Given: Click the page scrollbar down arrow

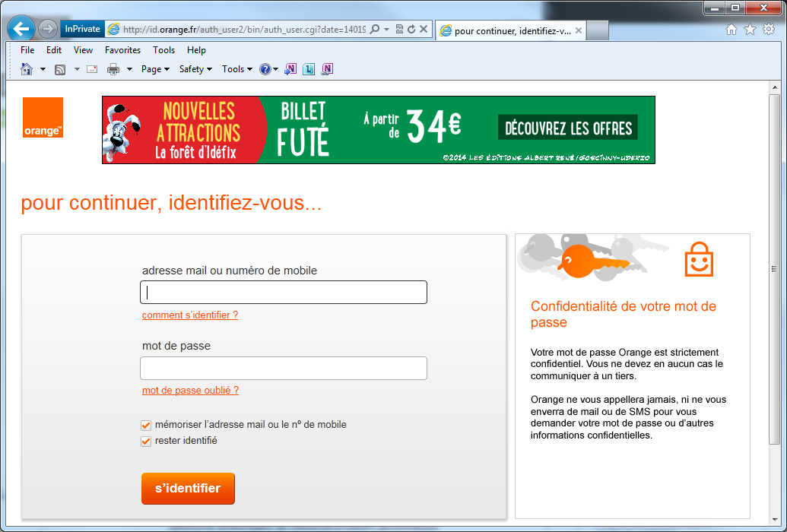Looking at the screenshot, I should pos(774,520).
